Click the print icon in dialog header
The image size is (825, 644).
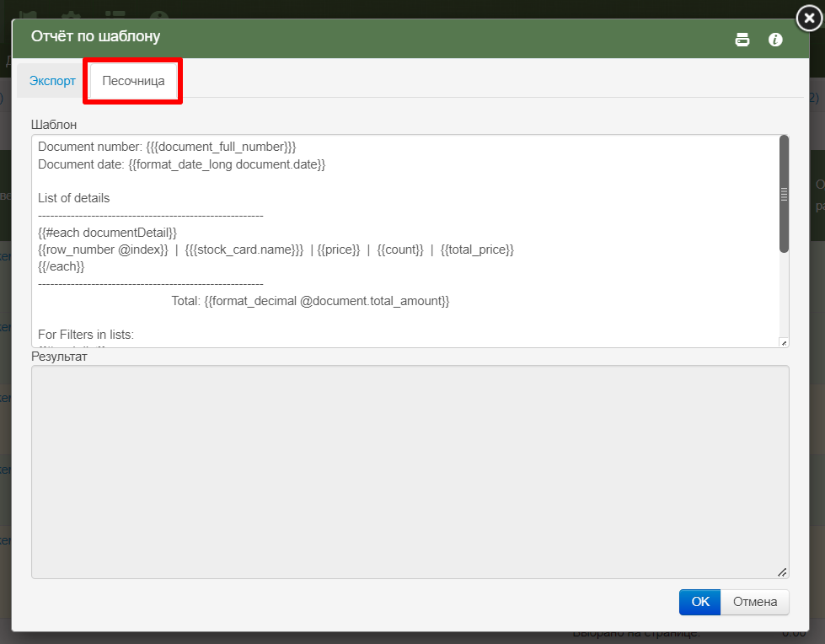[x=742, y=40]
